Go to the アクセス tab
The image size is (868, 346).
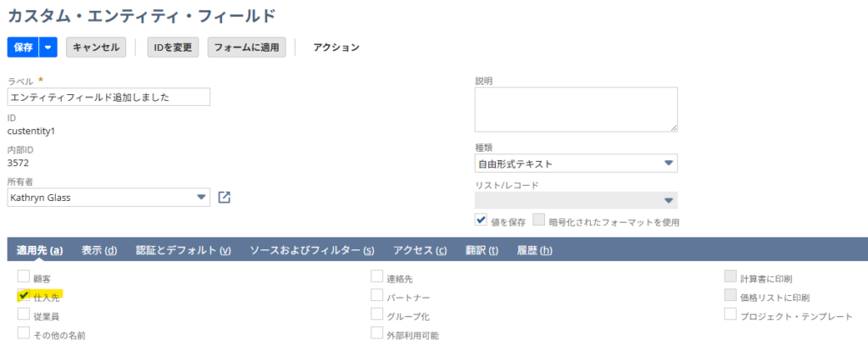coord(420,250)
